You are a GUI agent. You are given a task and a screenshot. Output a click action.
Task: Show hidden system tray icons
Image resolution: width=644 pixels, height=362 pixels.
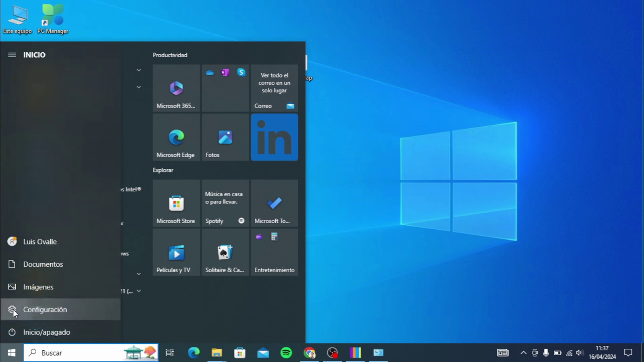(x=523, y=353)
